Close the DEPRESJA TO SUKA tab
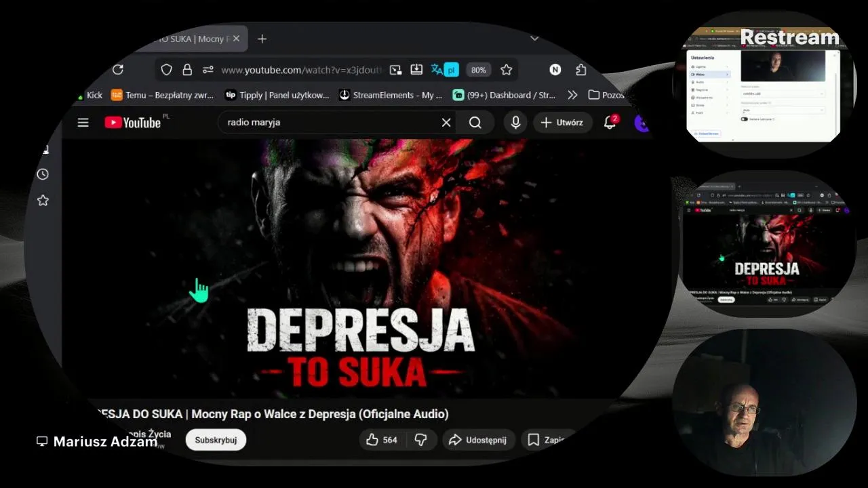 point(236,39)
